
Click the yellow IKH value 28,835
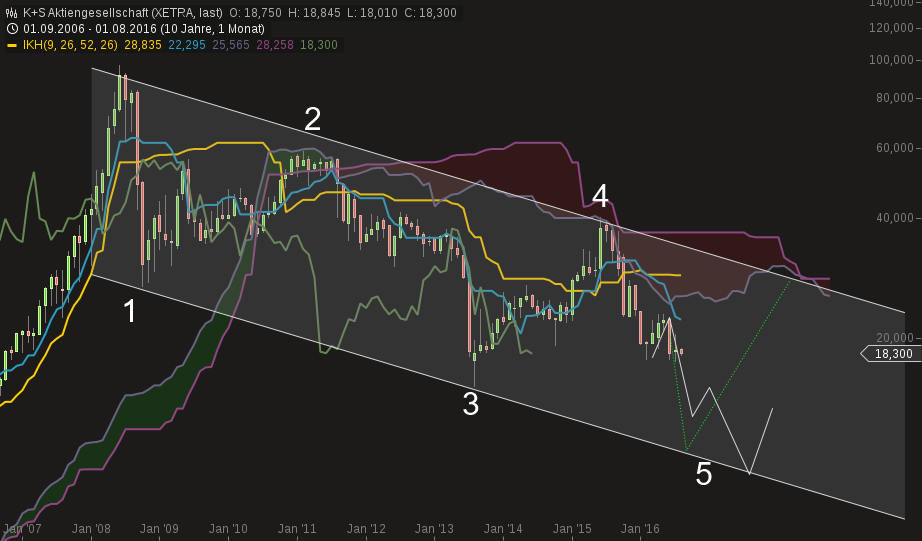[x=143, y=45]
